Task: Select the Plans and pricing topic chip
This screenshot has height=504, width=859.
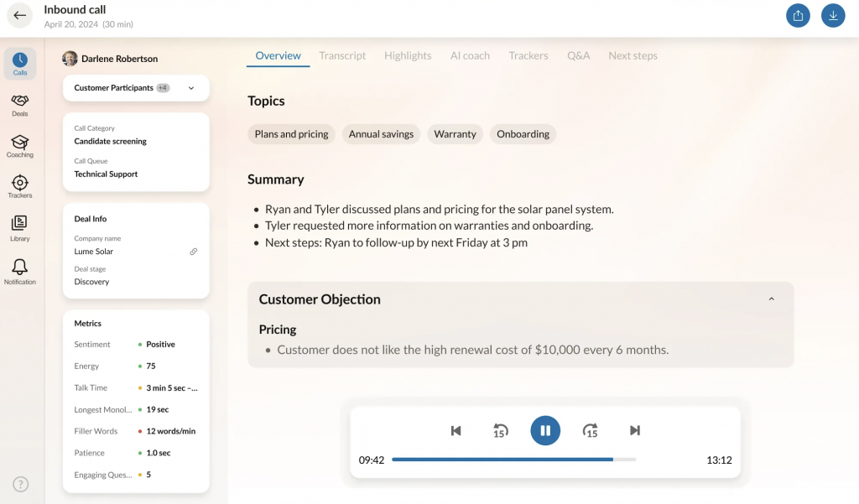Action: coord(291,133)
